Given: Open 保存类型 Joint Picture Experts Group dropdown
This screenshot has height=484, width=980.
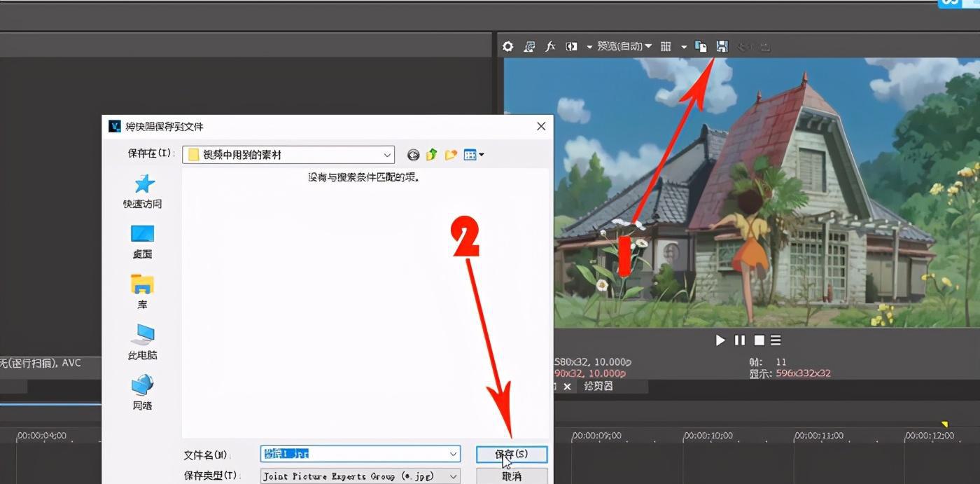Looking at the screenshot, I should (360, 476).
